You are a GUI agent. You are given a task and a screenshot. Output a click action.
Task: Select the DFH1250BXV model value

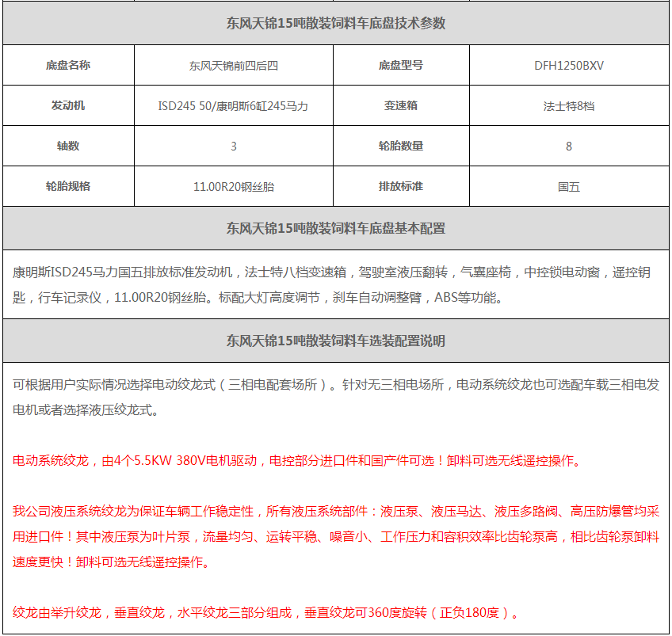pos(568,66)
